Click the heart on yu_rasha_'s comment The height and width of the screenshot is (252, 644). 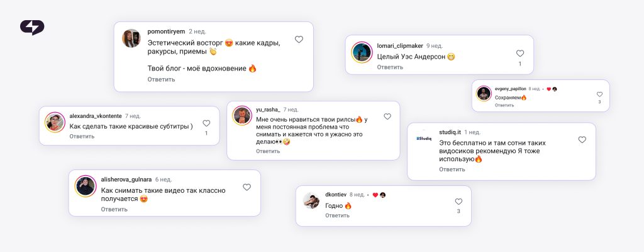387,117
